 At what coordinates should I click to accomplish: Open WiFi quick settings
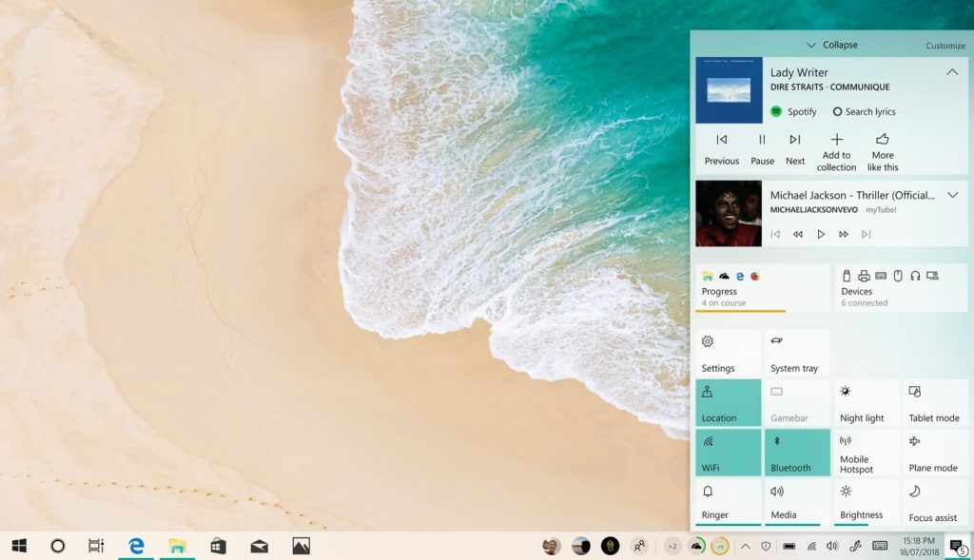728,453
